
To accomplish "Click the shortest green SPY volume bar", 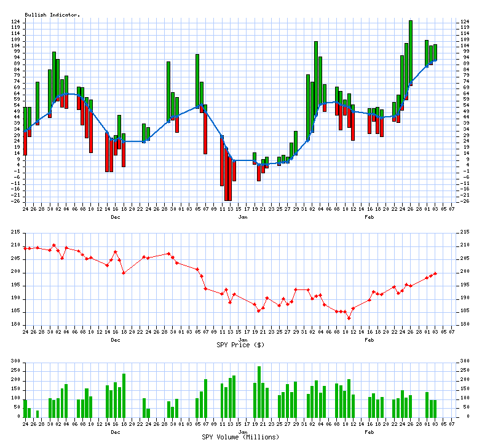I will 37,414.
